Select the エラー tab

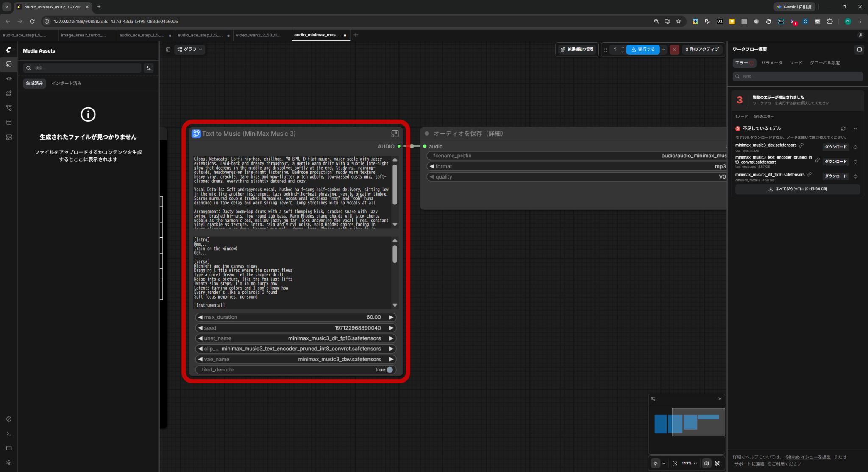point(744,63)
